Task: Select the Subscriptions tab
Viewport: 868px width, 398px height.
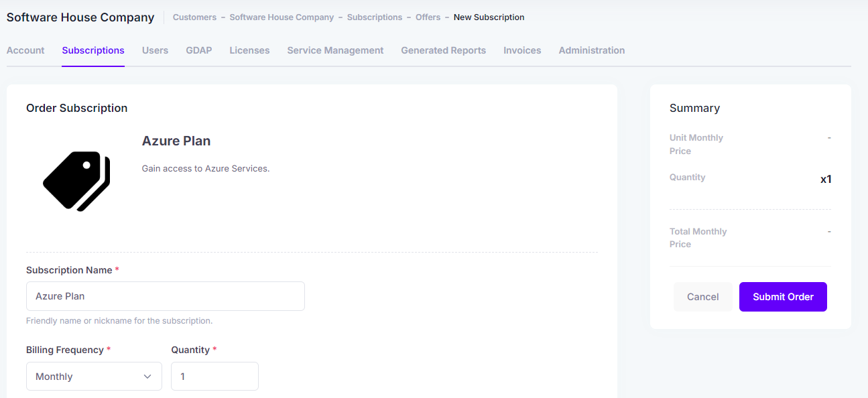Action: (x=93, y=50)
